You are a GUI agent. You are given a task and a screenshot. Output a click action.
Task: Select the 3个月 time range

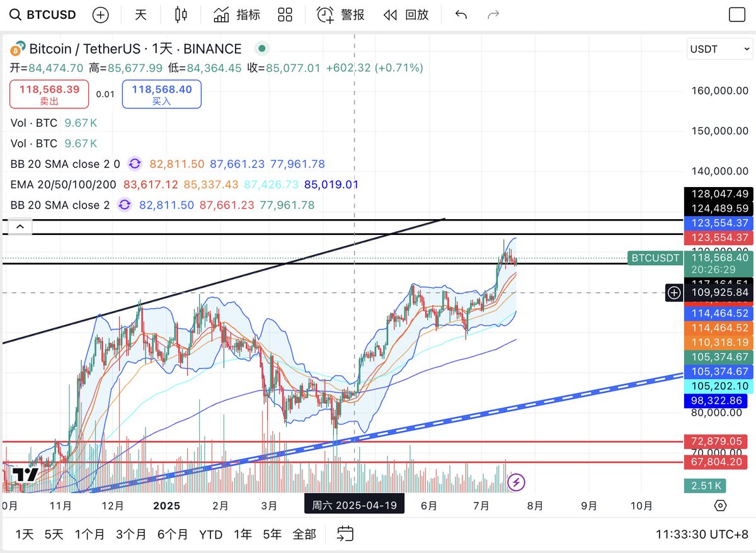pyautogui.click(x=130, y=535)
